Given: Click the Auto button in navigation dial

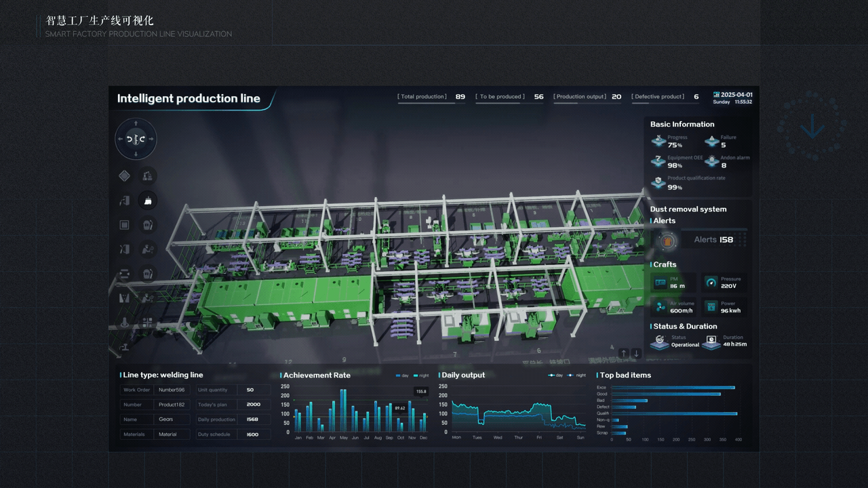Looking at the screenshot, I should (136, 139).
